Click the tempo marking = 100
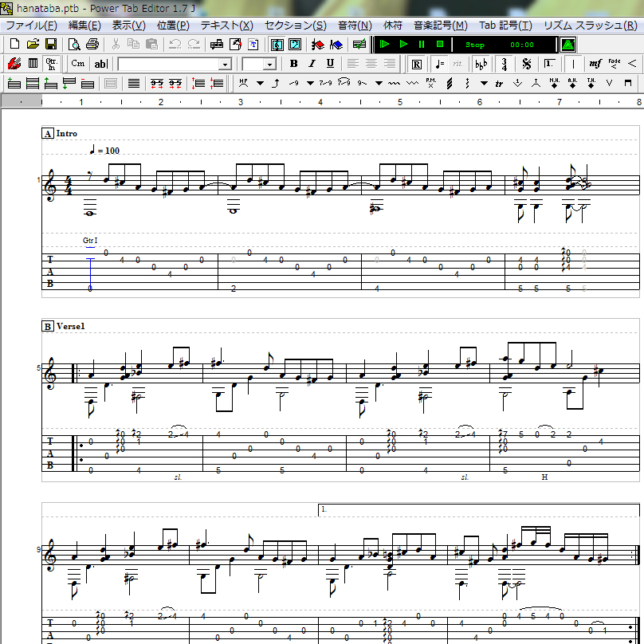The width and height of the screenshot is (644, 644). coord(104,151)
